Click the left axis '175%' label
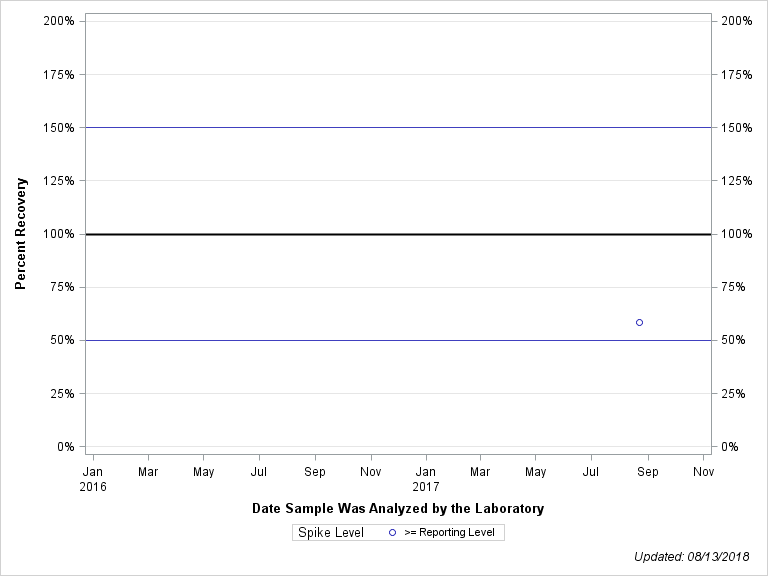The image size is (768, 576). click(x=59, y=74)
